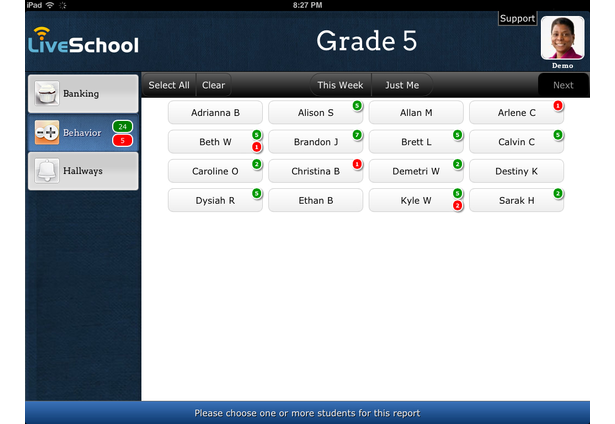Select student Calvin C
The width and height of the screenshot is (615, 424).
[x=517, y=142]
